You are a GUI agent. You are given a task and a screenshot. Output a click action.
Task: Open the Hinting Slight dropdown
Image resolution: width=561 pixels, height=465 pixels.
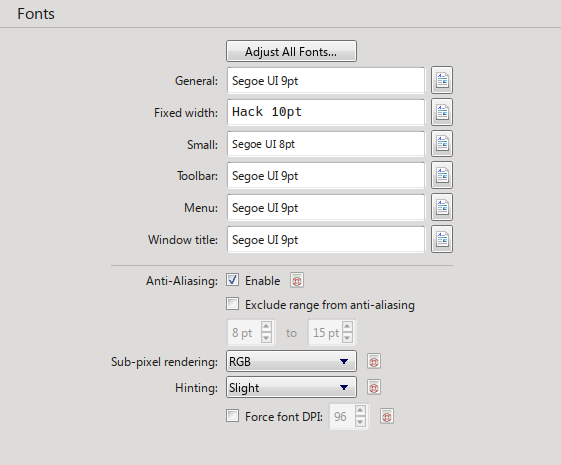[291, 387]
